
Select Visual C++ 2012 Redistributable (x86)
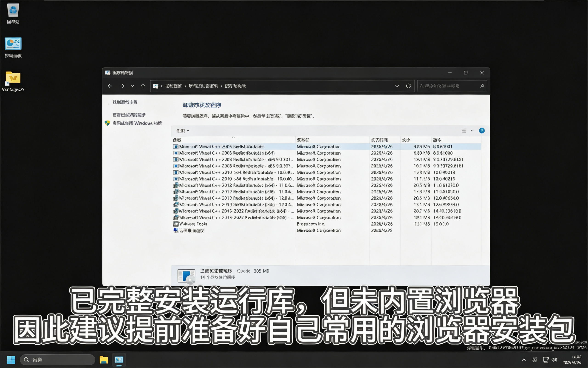(x=326, y=192)
